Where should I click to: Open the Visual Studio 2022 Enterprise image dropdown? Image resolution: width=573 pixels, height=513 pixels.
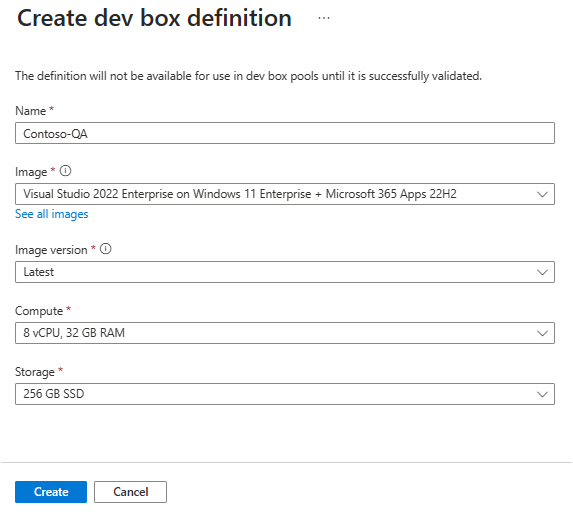(285, 194)
